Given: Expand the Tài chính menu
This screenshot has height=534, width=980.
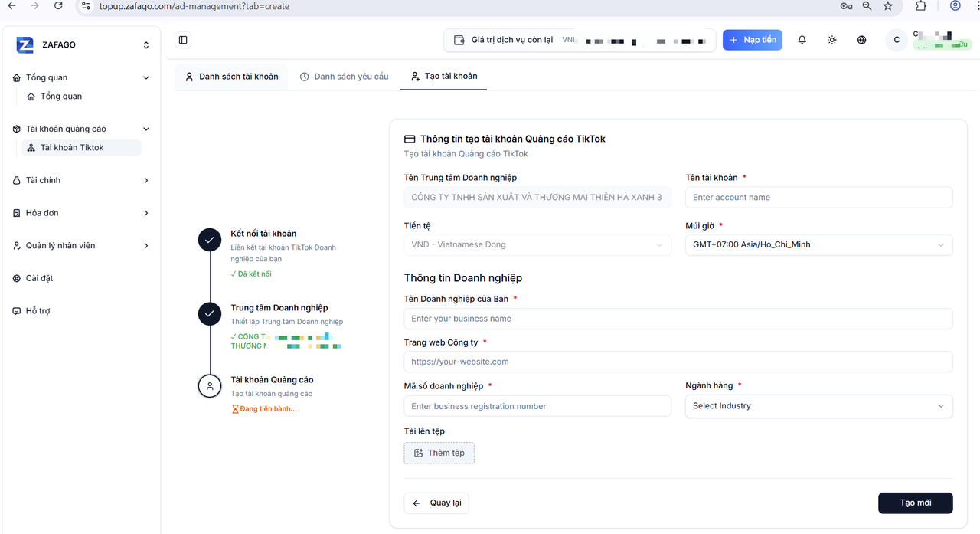Looking at the screenshot, I should click(146, 181).
